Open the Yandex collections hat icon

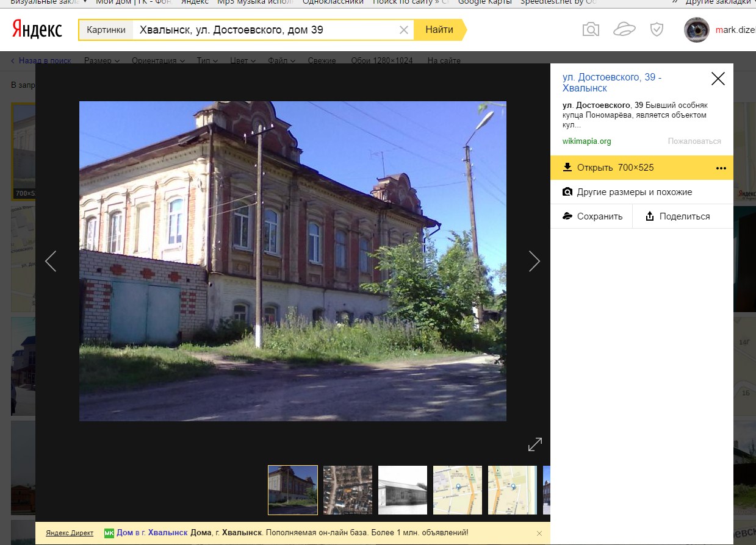point(624,29)
